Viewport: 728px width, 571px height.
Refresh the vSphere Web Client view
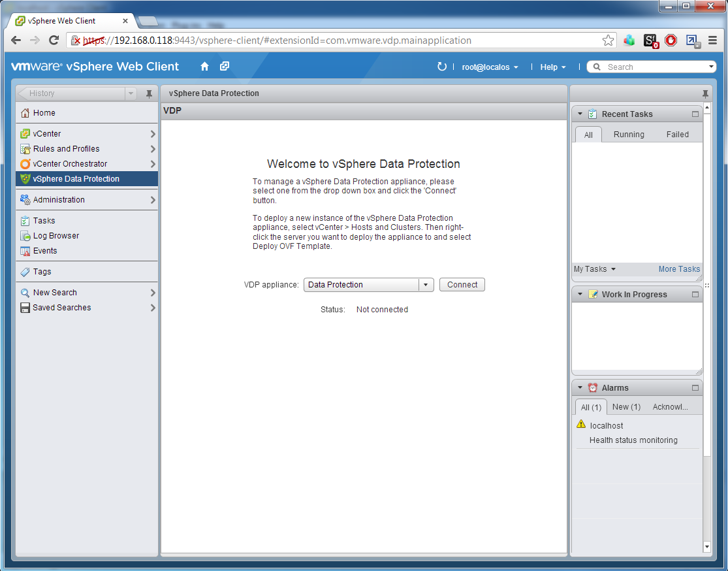[442, 67]
